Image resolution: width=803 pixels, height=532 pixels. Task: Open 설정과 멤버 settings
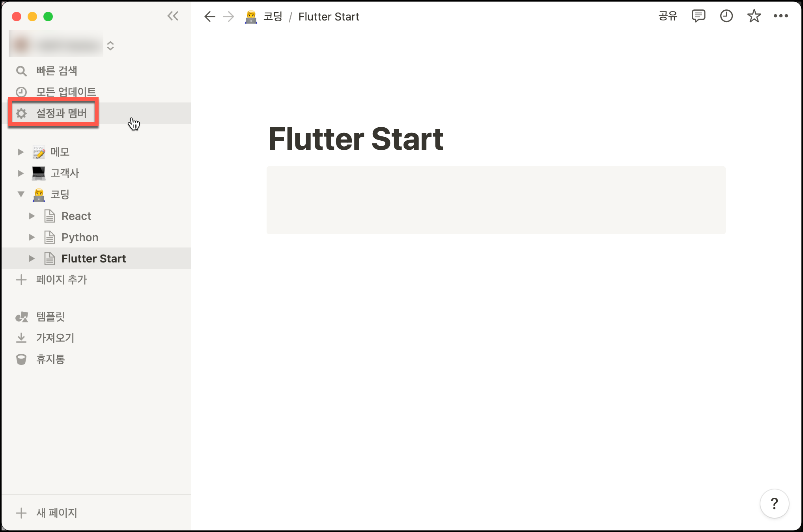[x=96, y=113]
